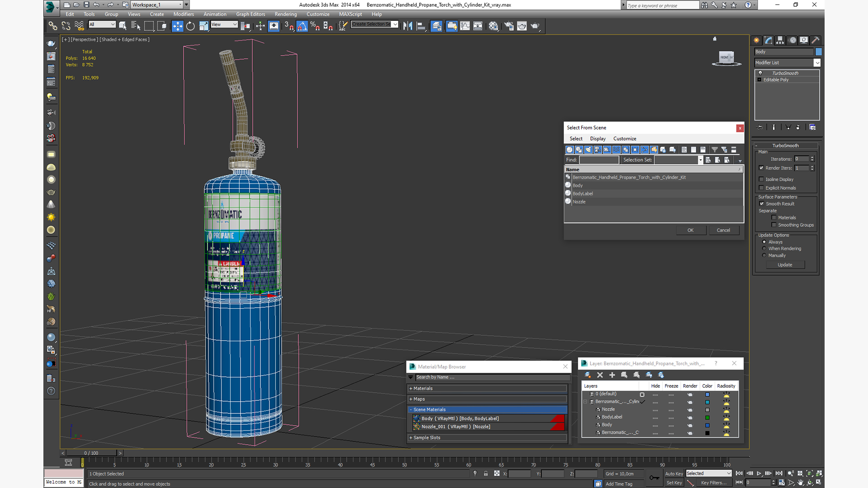868x488 pixels.
Task: Toggle the selection lock icon in status bar
Action: [x=486, y=474]
